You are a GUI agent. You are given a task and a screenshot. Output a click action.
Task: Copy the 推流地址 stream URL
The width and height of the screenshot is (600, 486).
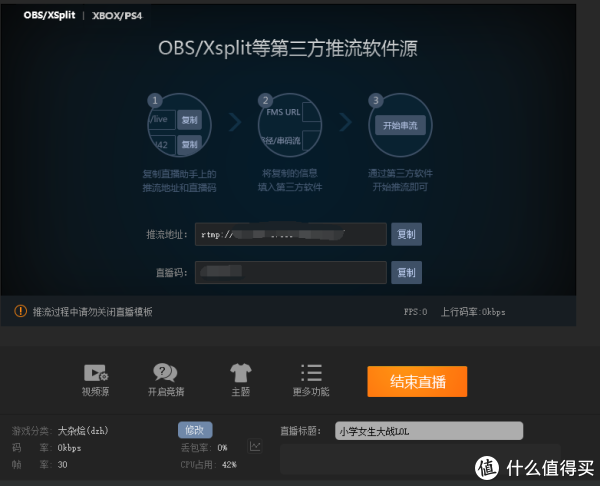coord(406,234)
